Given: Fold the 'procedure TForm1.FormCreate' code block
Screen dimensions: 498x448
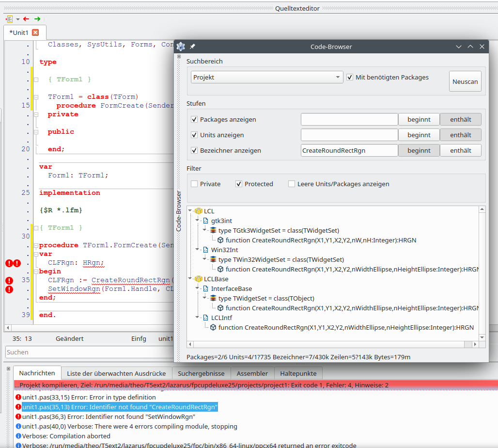Looking at the screenshot, I should point(36,245).
